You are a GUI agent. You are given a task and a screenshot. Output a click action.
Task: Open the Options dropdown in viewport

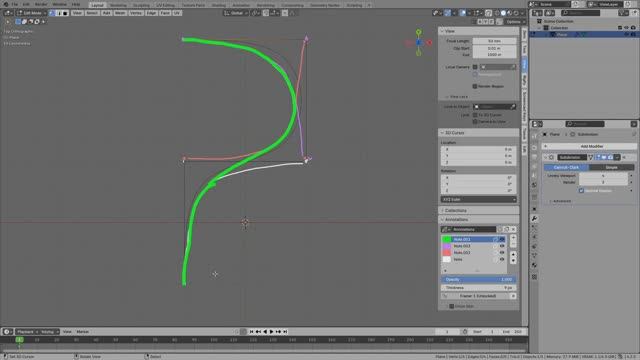click(x=515, y=22)
